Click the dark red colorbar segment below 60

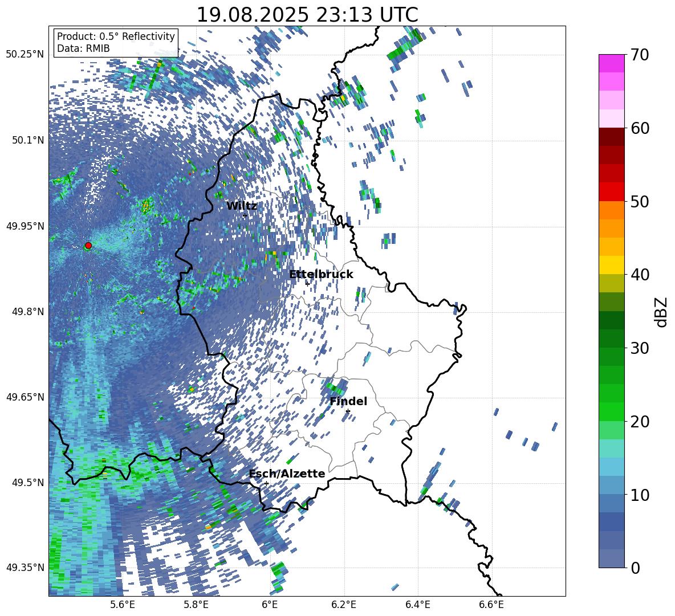[x=611, y=136]
